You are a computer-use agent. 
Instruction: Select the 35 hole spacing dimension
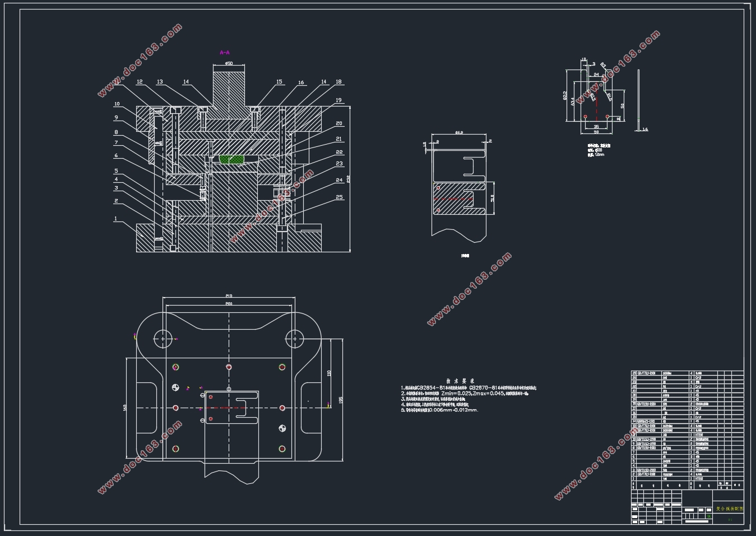(x=596, y=127)
